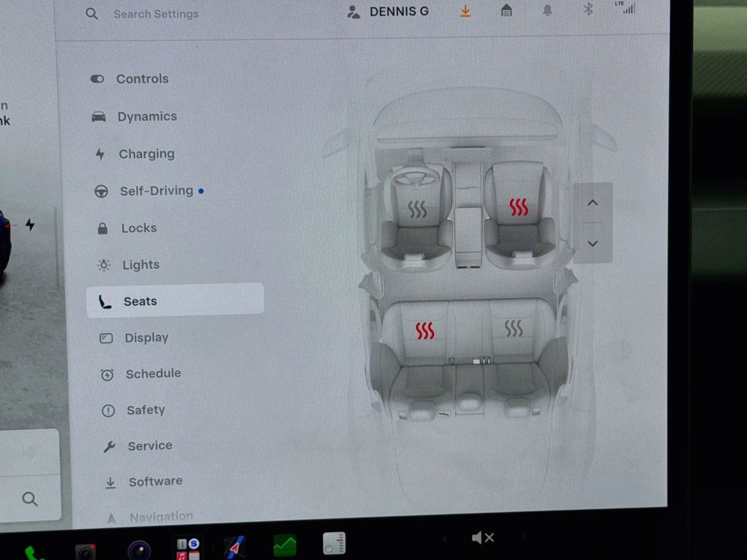The width and height of the screenshot is (747, 560).
Task: Select the Seats menu item
Action: [x=175, y=301]
